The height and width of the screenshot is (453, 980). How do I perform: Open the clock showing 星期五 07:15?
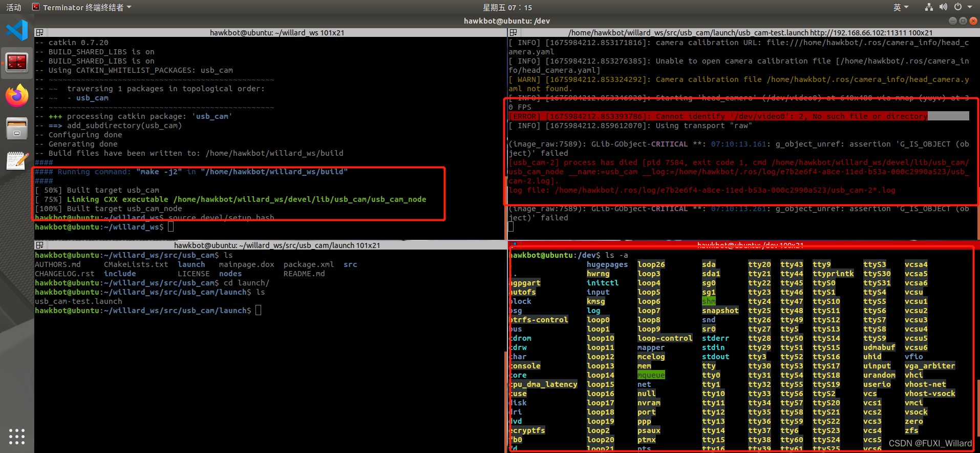tap(507, 7)
